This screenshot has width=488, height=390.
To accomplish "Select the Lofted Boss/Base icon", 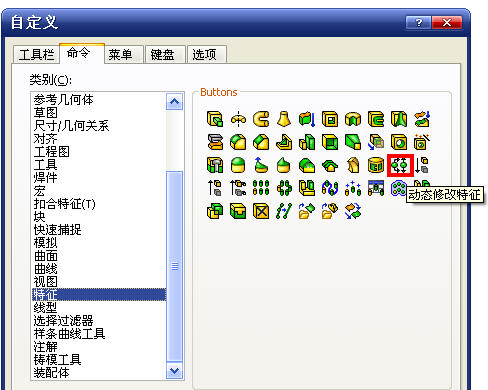I will point(284,119).
